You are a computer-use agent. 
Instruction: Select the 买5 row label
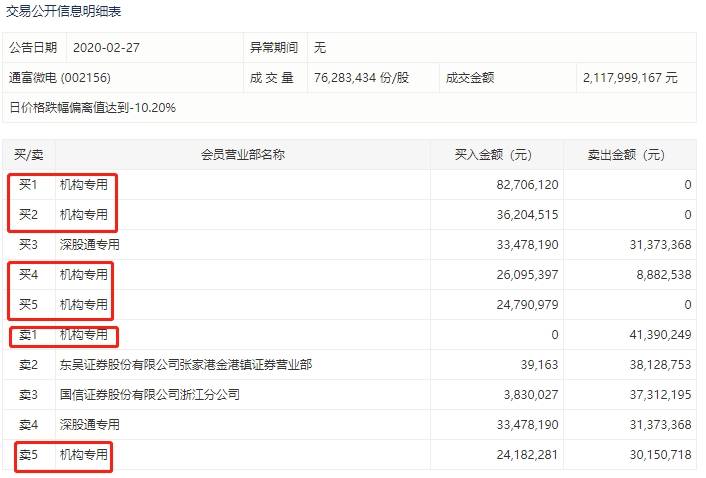(x=28, y=305)
